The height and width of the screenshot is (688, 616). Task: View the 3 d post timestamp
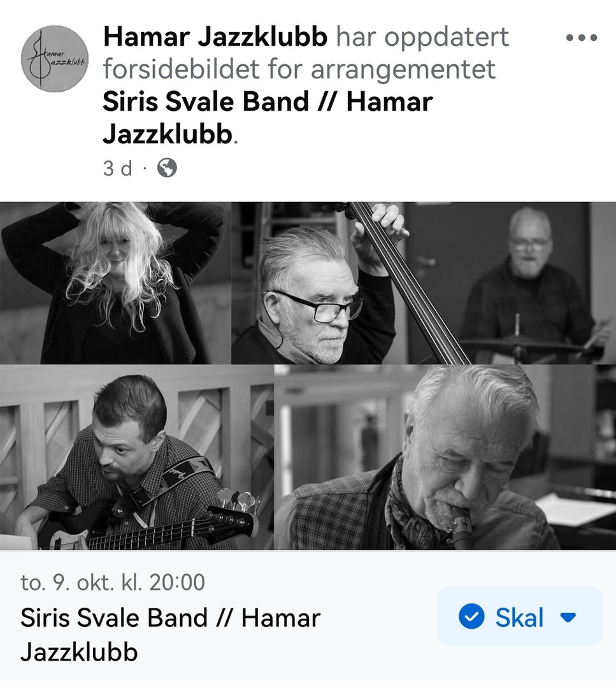click(x=118, y=168)
